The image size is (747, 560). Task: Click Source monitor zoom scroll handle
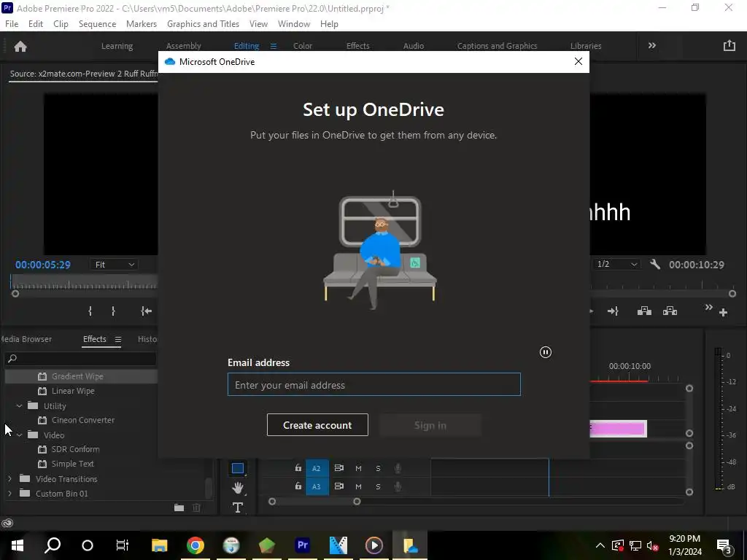(x=15, y=294)
